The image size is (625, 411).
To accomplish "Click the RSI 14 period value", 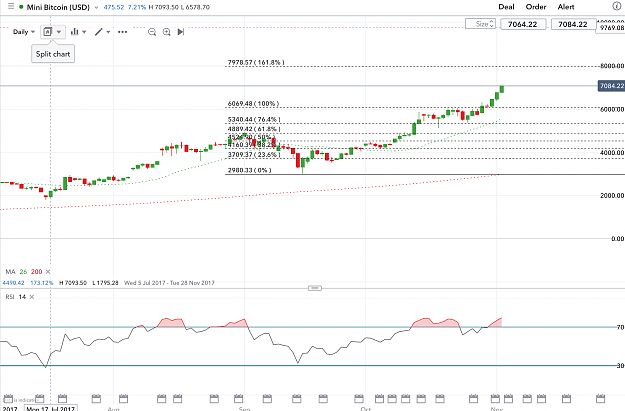I will [22, 297].
